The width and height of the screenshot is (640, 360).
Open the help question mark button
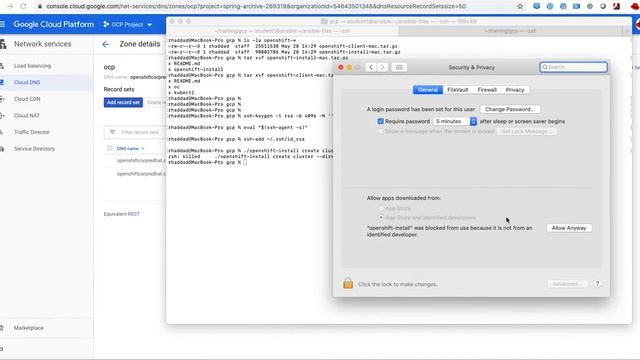(597, 284)
